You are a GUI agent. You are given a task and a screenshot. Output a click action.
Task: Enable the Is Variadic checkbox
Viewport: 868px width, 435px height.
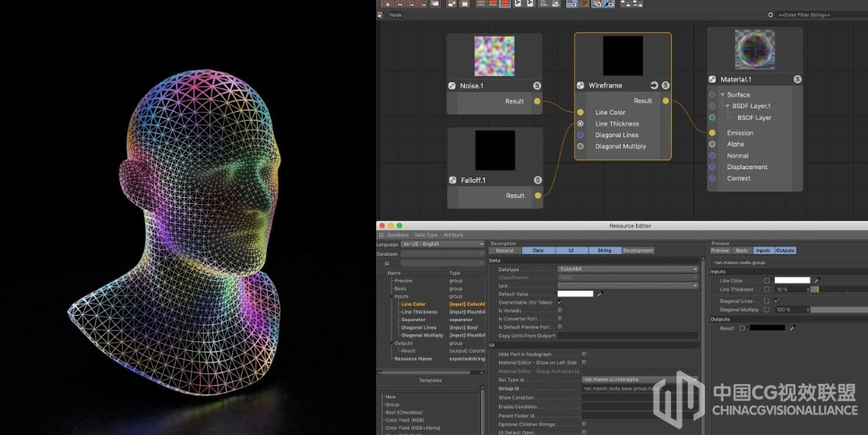tap(560, 311)
